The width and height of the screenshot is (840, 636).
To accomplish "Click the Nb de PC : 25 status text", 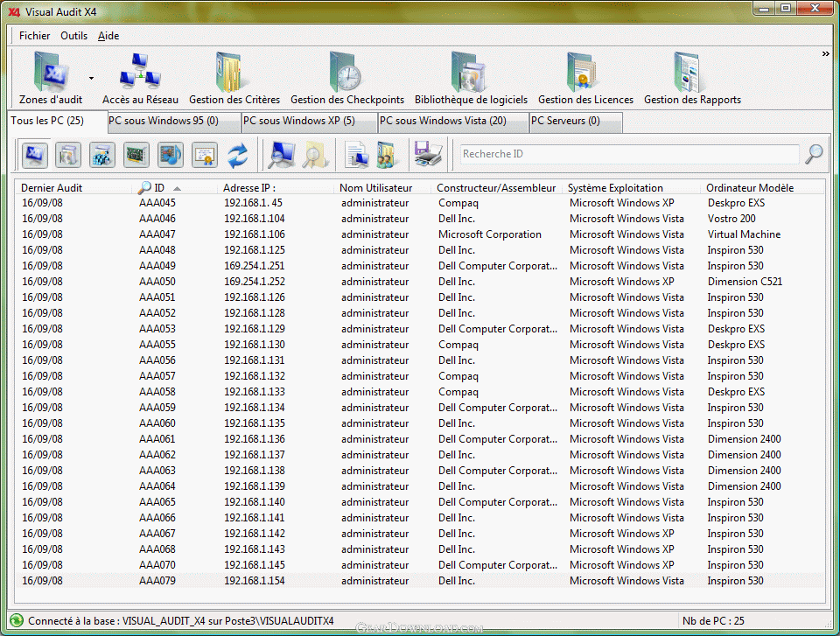I will click(x=713, y=621).
